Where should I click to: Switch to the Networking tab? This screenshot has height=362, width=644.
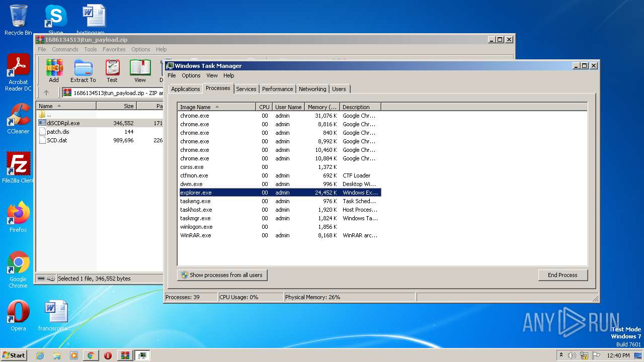pos(312,89)
